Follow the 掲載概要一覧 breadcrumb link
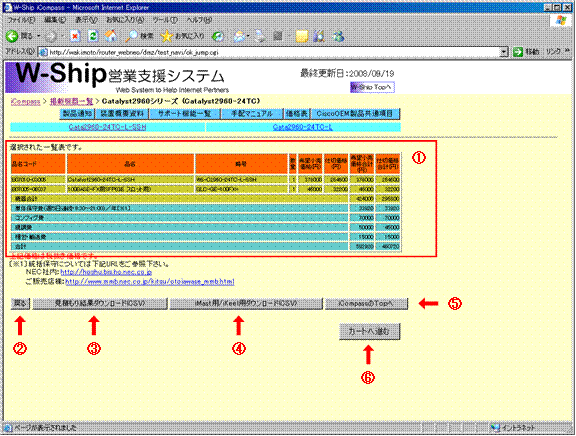Viewport: 576px width, 436px height. pos(71,101)
